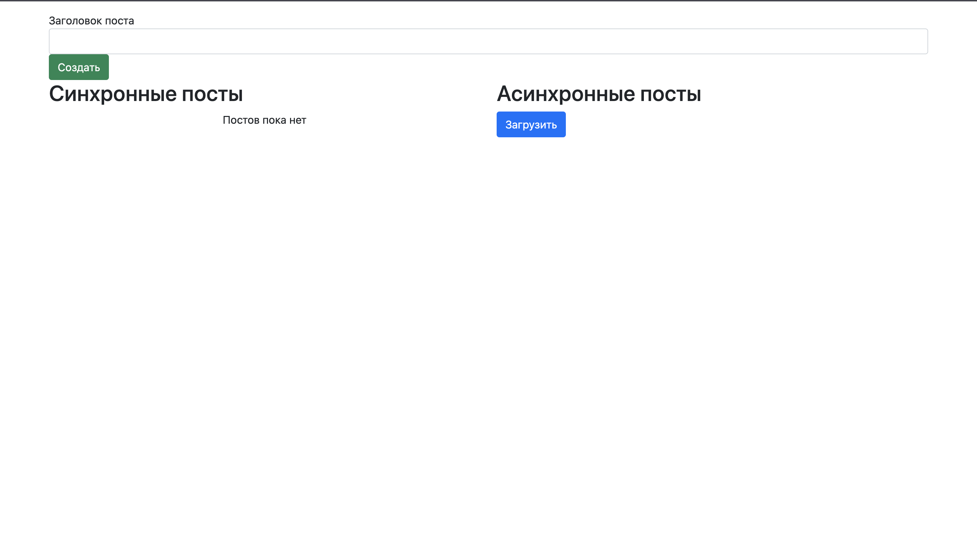Focus the Заголовок поста input field
Screen dimensions: 977x560
pyautogui.click(x=488, y=41)
